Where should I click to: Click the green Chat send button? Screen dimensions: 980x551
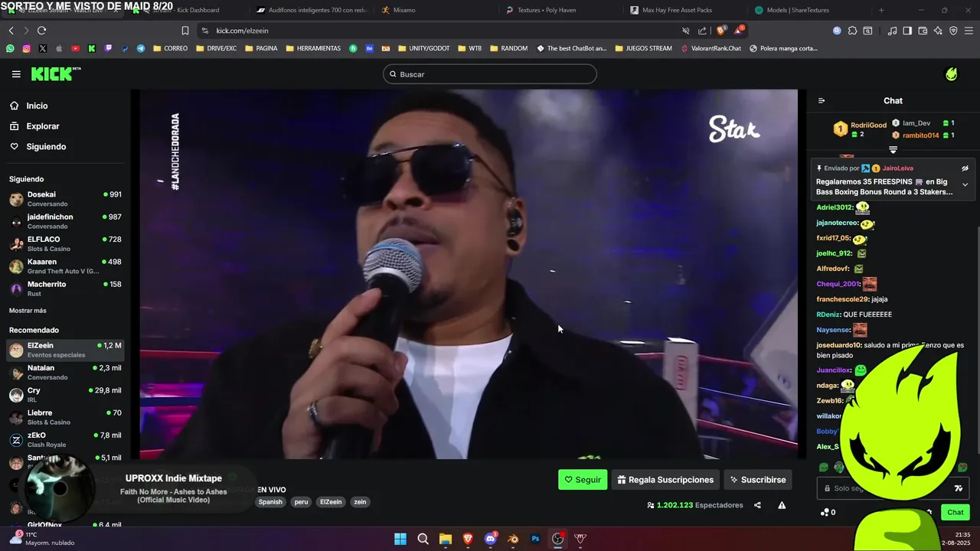click(955, 512)
